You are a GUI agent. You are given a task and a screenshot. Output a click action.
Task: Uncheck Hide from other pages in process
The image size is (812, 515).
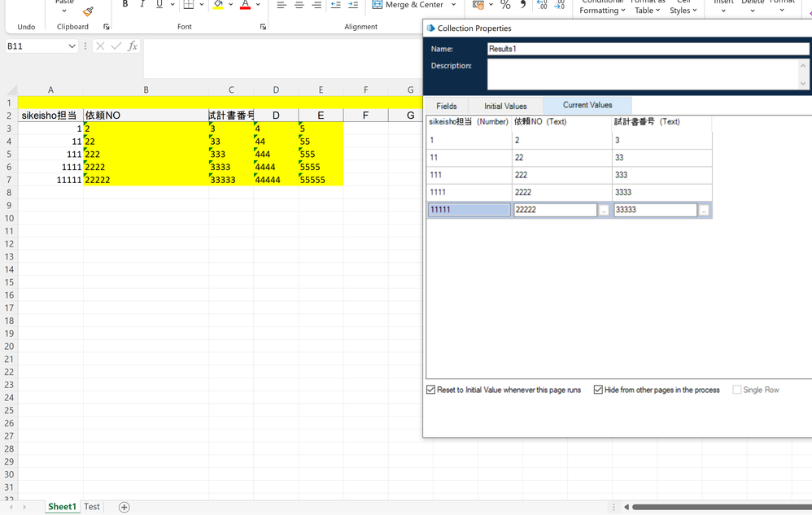[598, 390]
